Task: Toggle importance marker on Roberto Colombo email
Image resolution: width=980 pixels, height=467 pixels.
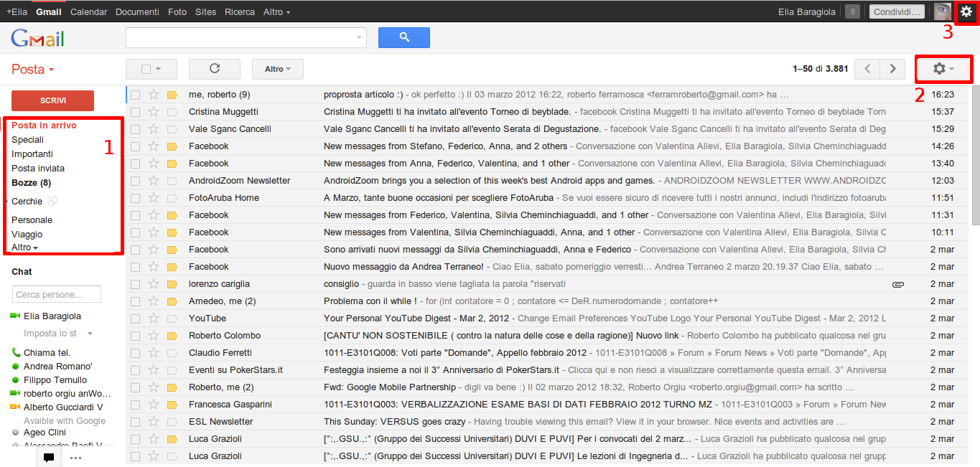Action: pyautogui.click(x=172, y=336)
